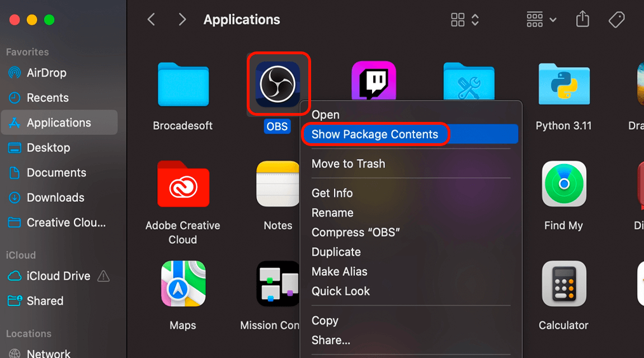Open the Notes app icon
The height and width of the screenshot is (358, 644).
278,183
